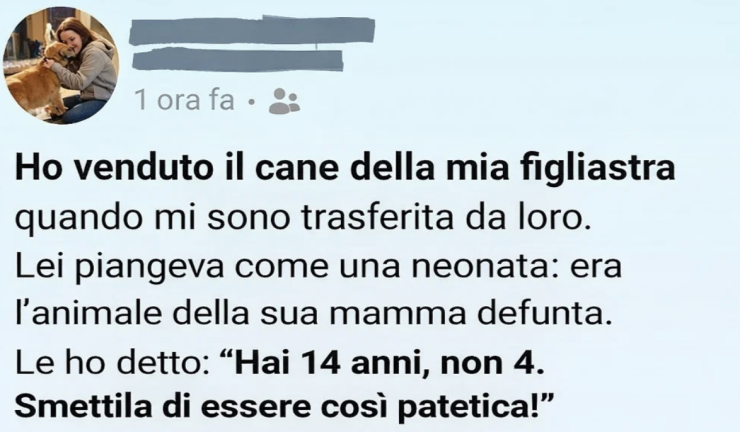Click the line "quando mi sono trasferita da loro"

click(303, 219)
